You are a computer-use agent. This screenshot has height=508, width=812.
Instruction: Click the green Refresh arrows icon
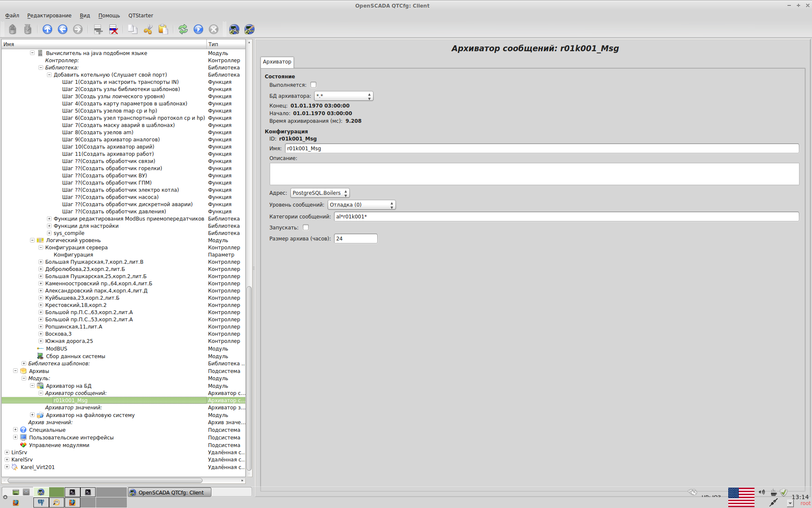[183, 29]
